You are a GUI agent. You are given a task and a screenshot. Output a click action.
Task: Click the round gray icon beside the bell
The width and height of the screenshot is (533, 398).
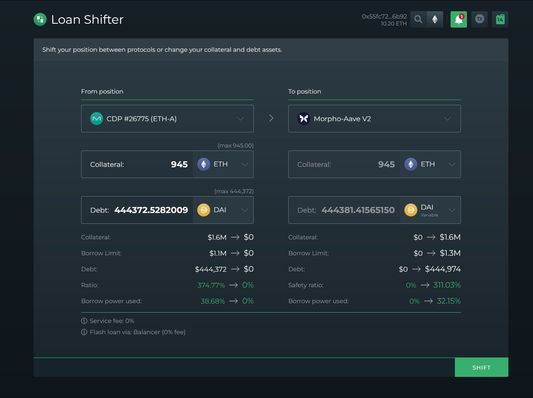coord(480,19)
